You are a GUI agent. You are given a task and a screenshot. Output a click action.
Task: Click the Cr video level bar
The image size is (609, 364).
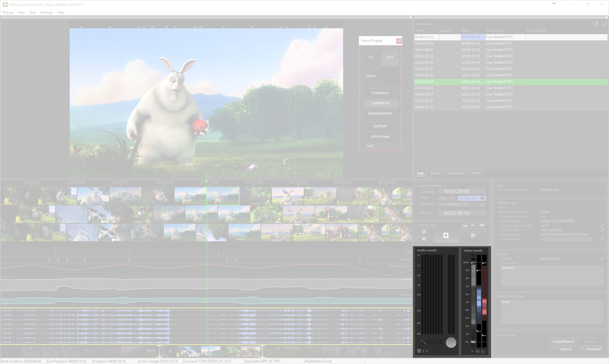(x=484, y=301)
